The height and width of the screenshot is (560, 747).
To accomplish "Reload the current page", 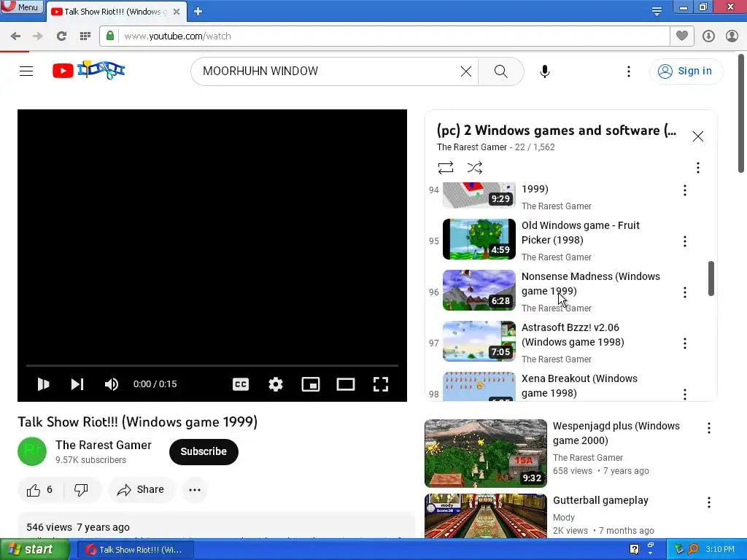I will 61,36.
